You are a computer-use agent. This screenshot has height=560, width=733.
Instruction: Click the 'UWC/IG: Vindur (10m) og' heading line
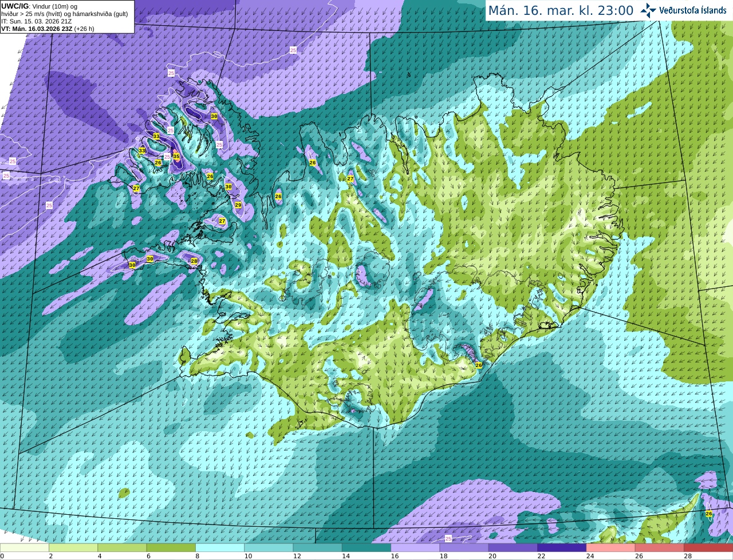[40, 6]
